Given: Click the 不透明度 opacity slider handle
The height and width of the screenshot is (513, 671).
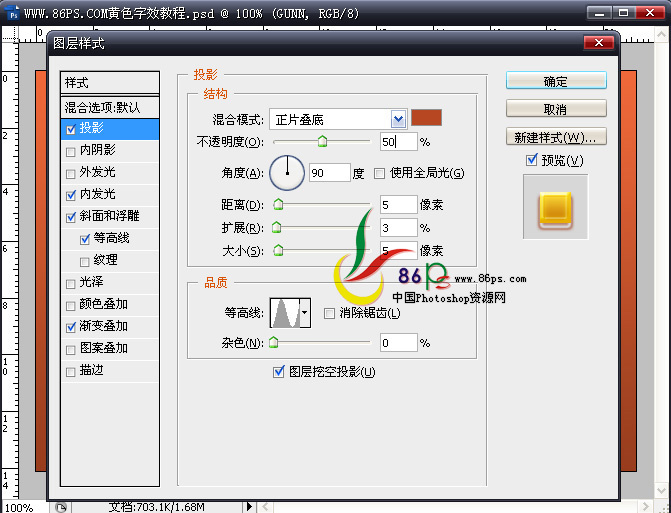Looking at the screenshot, I should pyautogui.click(x=322, y=141).
